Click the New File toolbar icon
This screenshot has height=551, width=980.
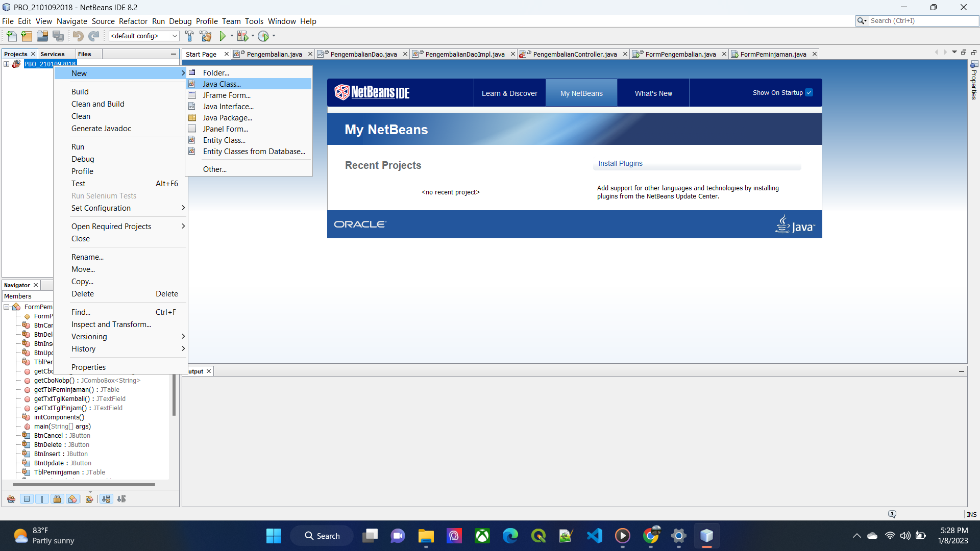tap(11, 36)
